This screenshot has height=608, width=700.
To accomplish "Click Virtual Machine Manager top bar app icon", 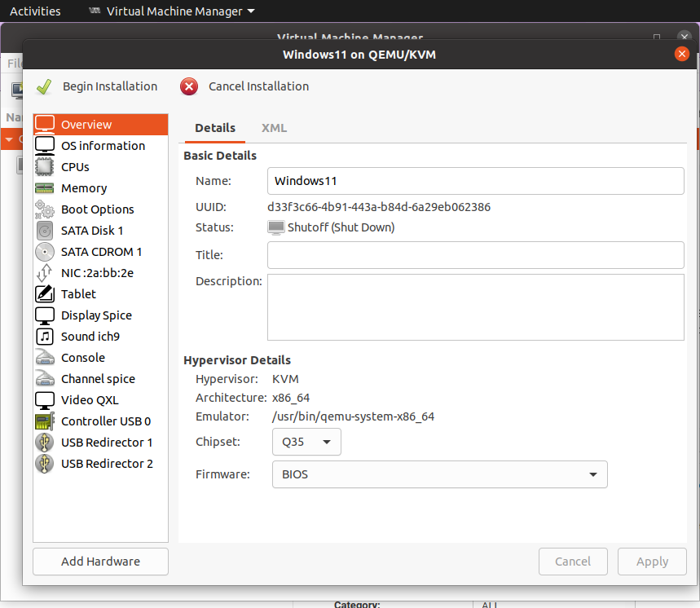I will click(x=95, y=11).
